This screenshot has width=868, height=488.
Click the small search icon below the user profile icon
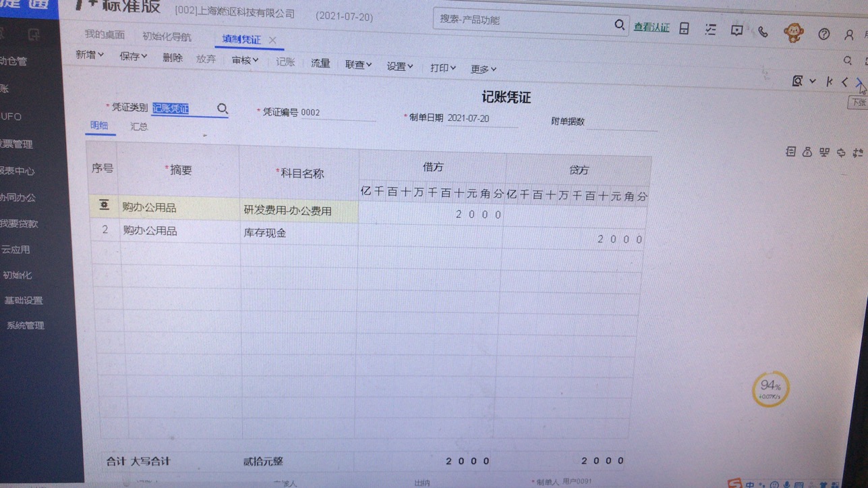(848, 61)
